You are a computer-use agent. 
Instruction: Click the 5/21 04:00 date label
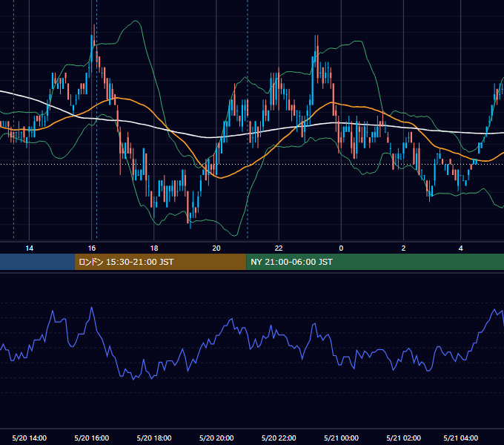(460, 438)
